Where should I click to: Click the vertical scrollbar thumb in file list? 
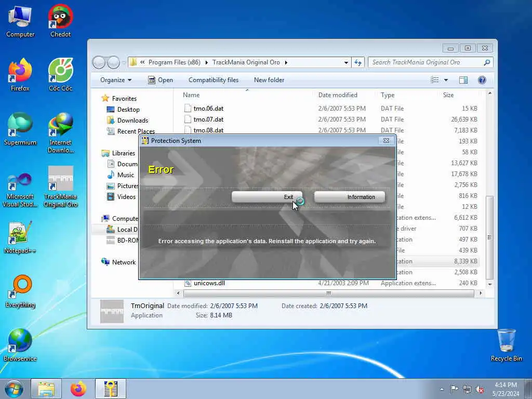489,237
